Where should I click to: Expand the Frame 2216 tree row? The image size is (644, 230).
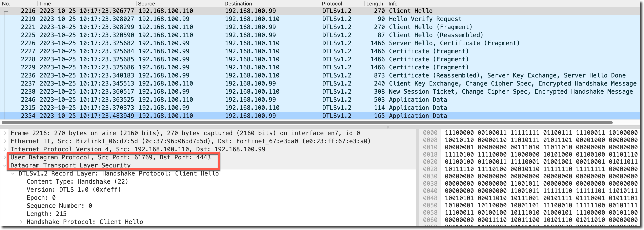coord(5,133)
